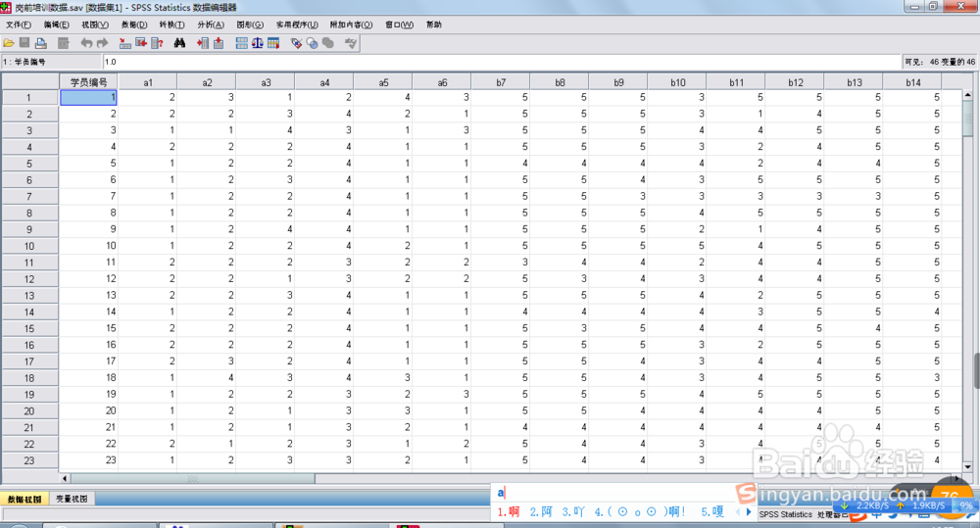Open the 实用程序(U) menu
The height and width of the screenshot is (528, 980).
tap(297, 25)
